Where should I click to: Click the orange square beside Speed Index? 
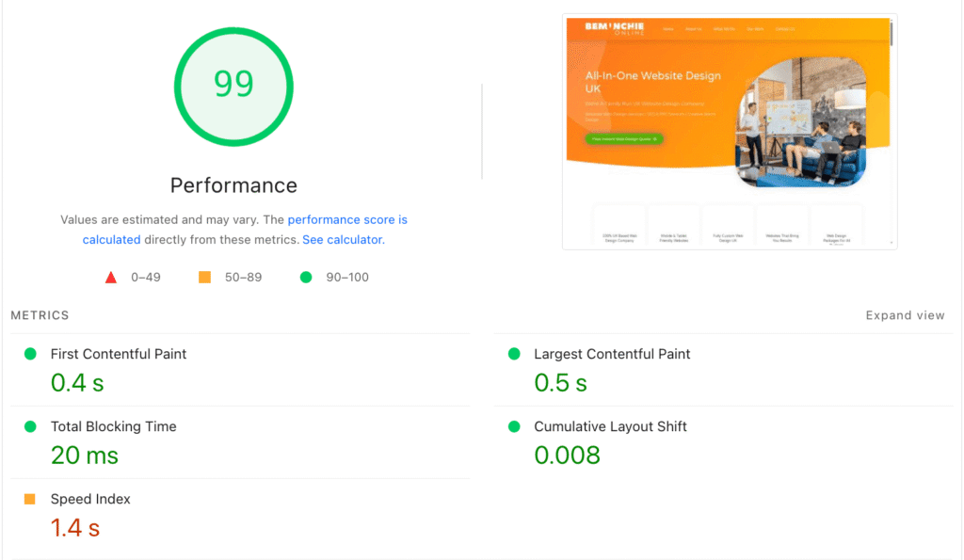click(29, 499)
